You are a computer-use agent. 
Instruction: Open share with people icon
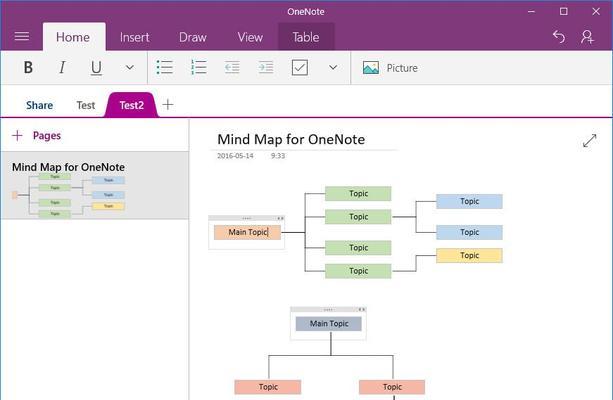pos(587,37)
